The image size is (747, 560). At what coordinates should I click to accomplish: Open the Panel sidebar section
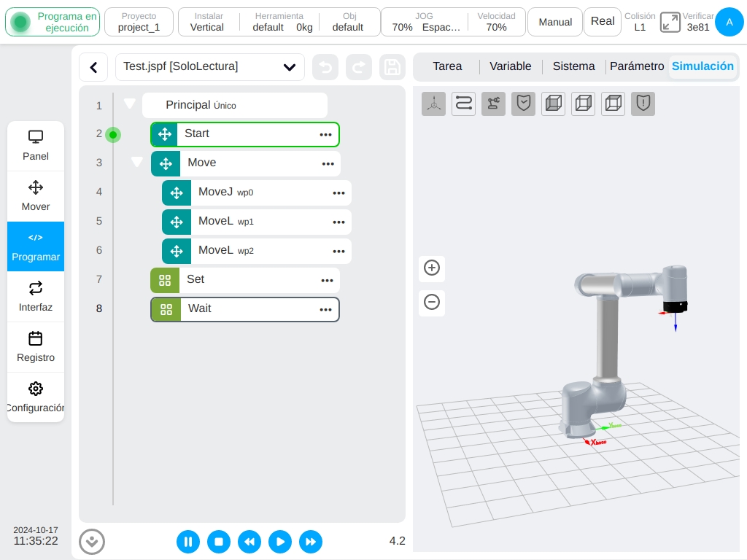click(x=36, y=146)
